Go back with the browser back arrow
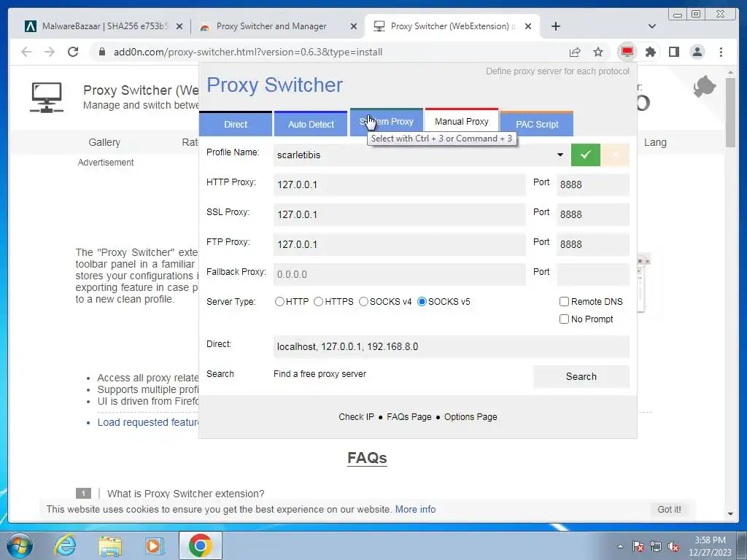747x560 pixels. 26,52
